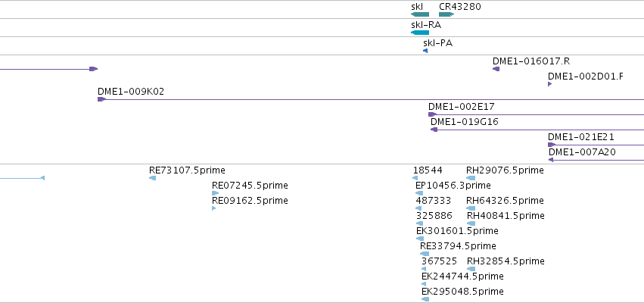Click the DME1-016O17.R feature marker

coord(496,69)
